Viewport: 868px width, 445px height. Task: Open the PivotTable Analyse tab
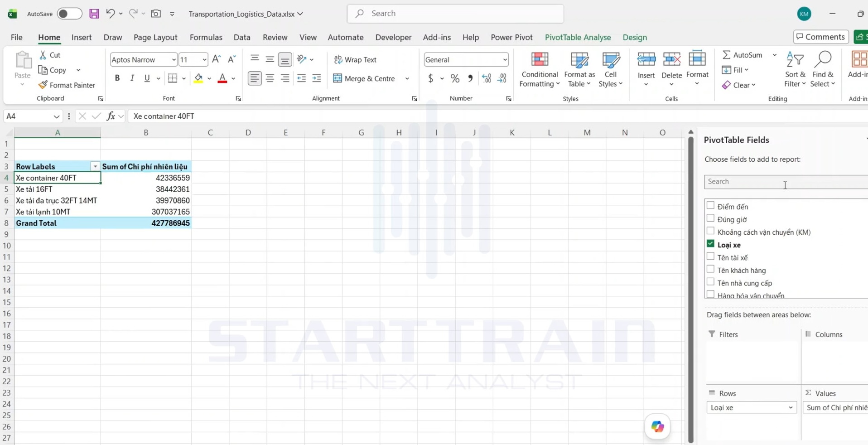coord(578,37)
